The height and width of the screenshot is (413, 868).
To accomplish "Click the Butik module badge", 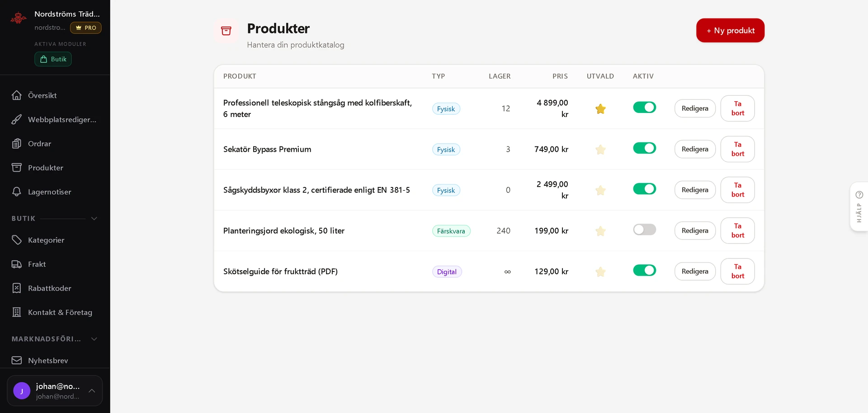I will (53, 59).
